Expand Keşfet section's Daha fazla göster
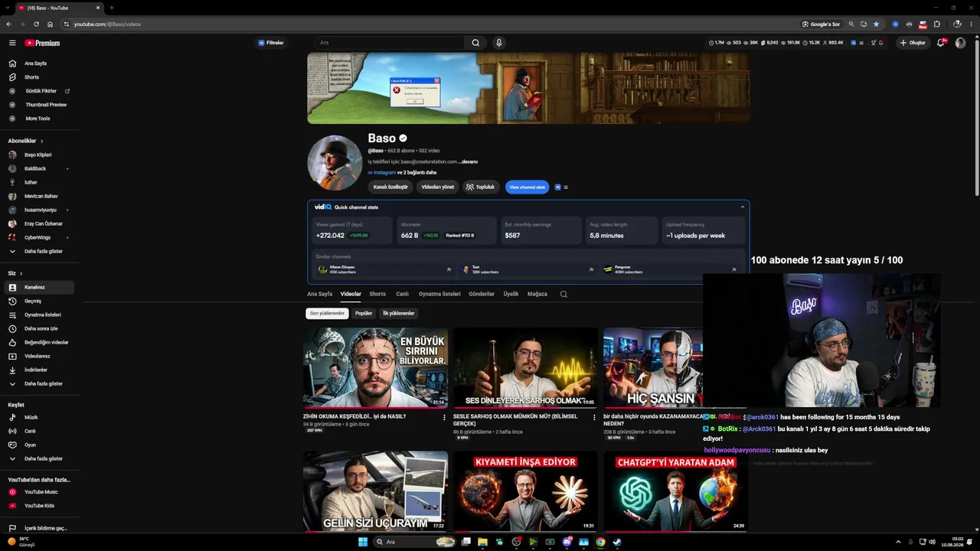This screenshot has height=551, width=980. click(x=38, y=458)
